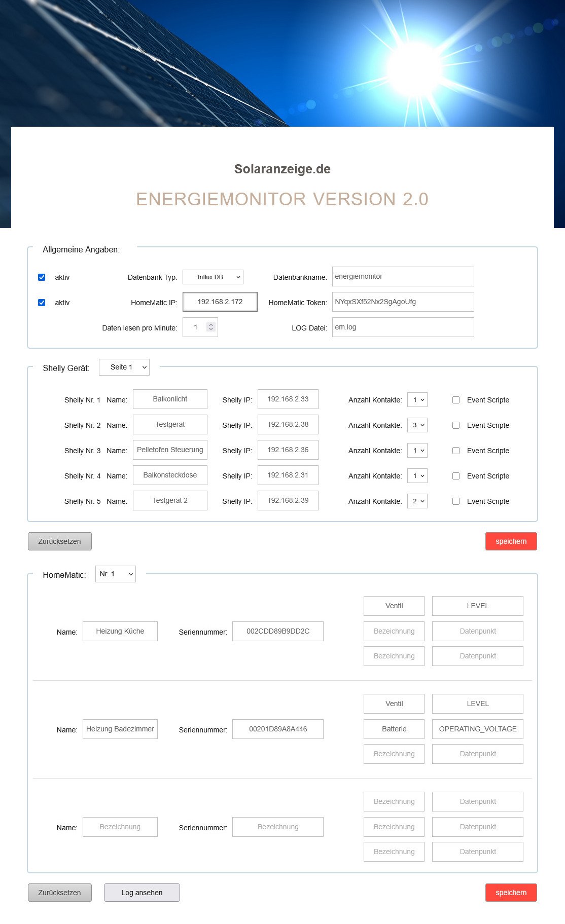This screenshot has width=565, height=924.
Task: Check Event Scripte for Shelly Nr. 3
Action: (456, 451)
